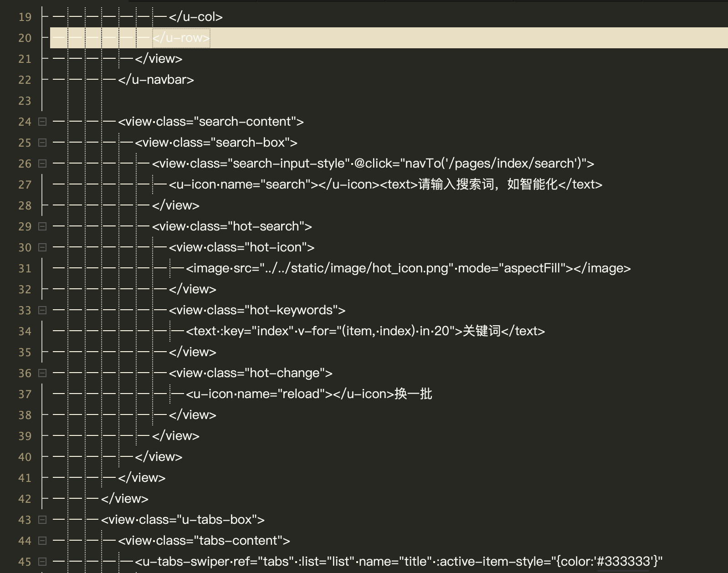
Task: Click the navTo('/pages/index/search') handler text
Action: pyautogui.click(x=496, y=164)
